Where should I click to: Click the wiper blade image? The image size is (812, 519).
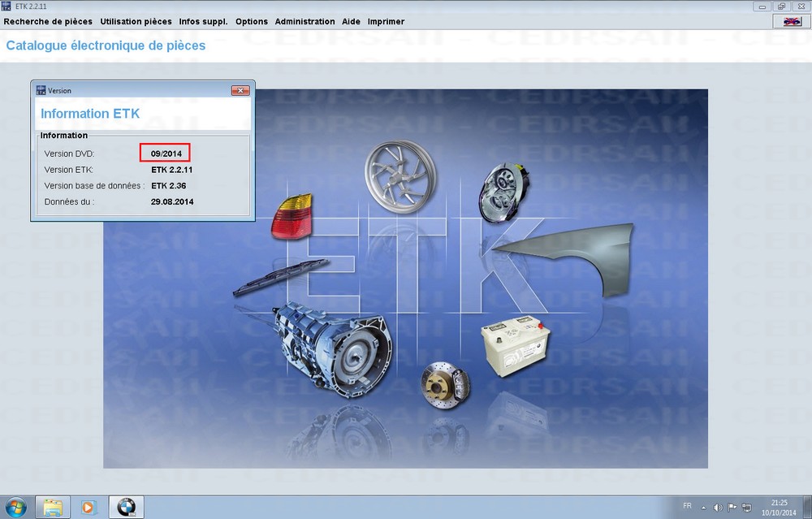[x=280, y=277]
